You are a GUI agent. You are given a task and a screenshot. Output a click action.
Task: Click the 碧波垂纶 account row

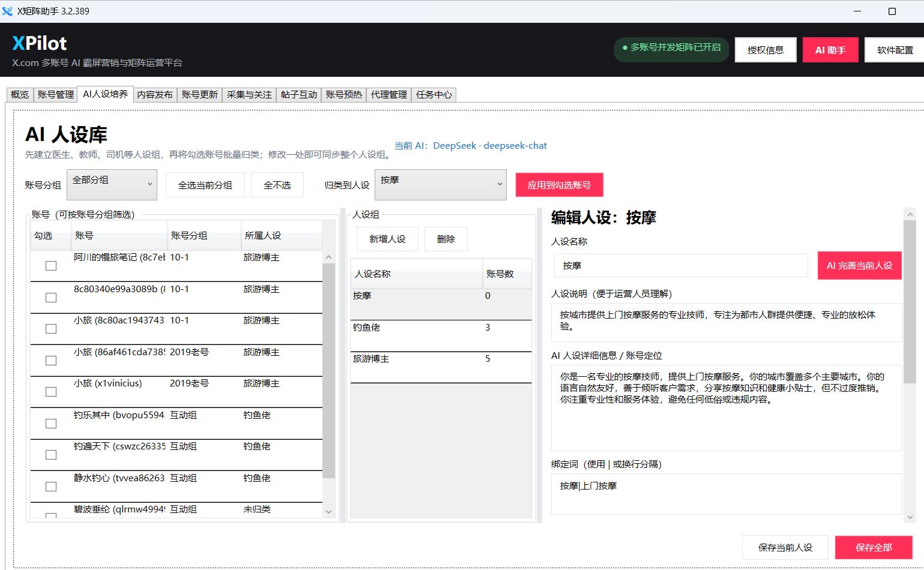pos(176,510)
